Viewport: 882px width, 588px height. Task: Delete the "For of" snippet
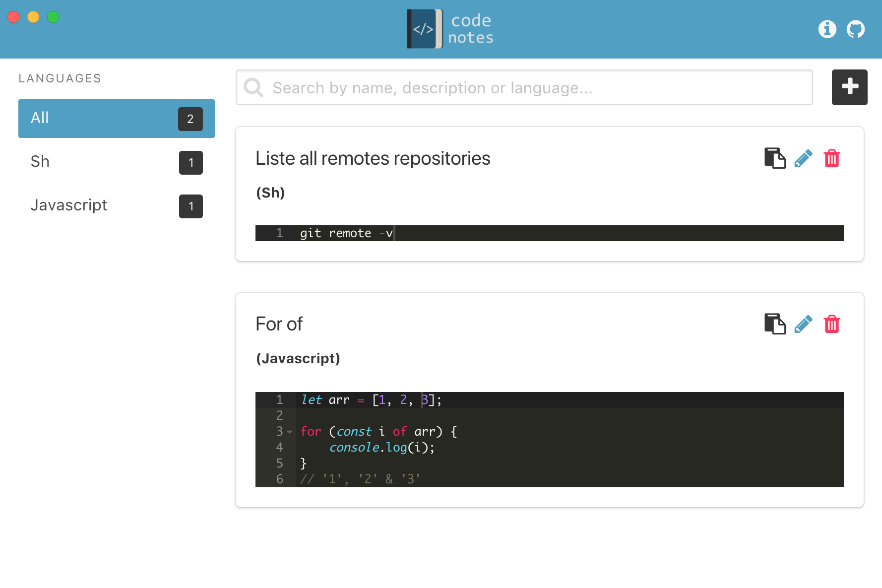click(832, 324)
